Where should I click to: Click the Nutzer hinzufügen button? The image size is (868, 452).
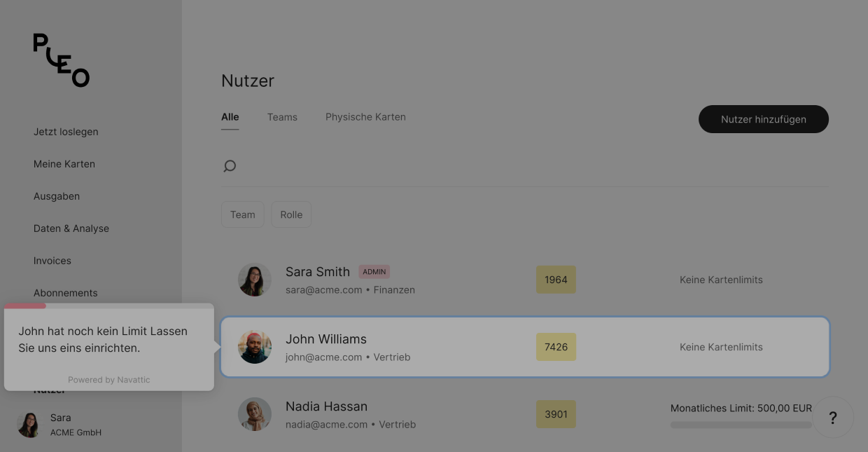tap(763, 119)
